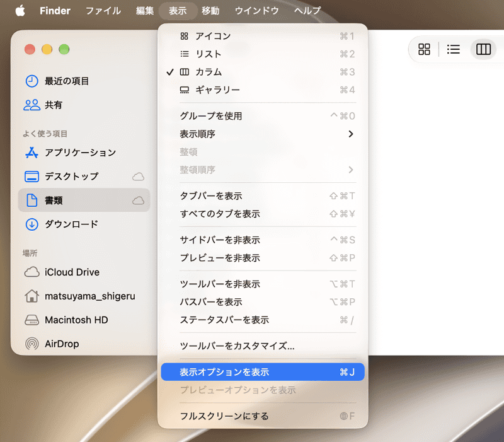Screen dimensions: 504x442
Task: Switch to list view in the toolbar
Action: [x=453, y=49]
